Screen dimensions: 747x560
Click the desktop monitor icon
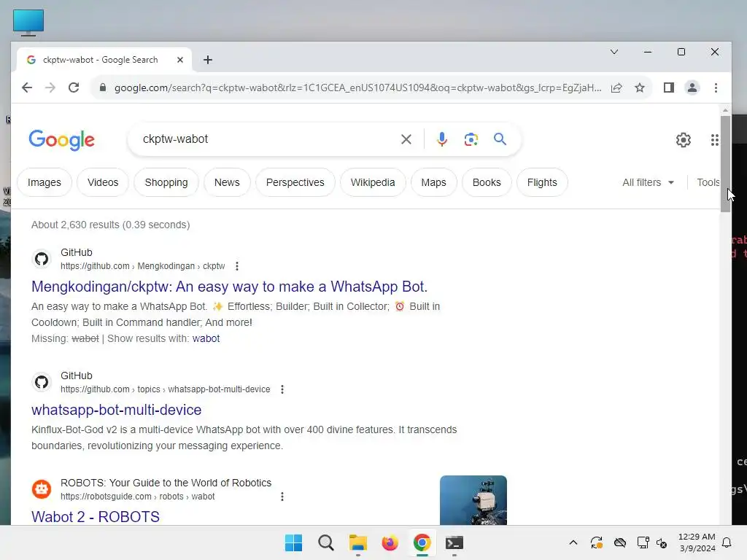click(x=28, y=23)
